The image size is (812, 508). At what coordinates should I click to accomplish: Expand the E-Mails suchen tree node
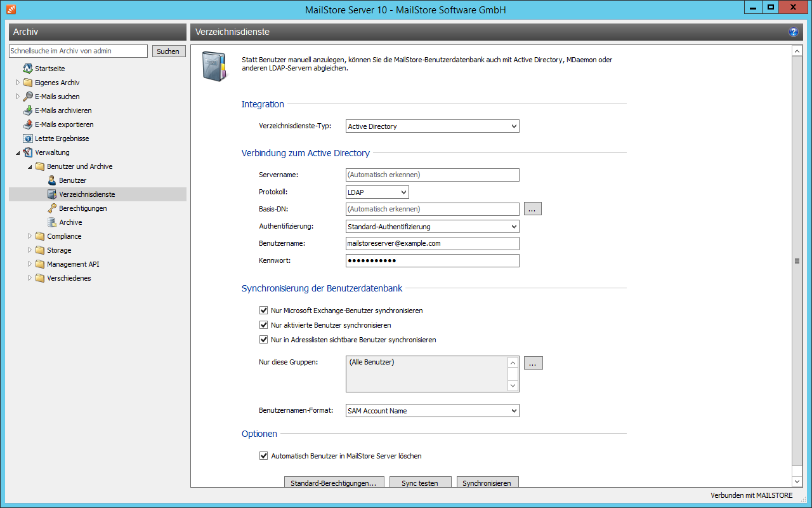click(x=18, y=97)
